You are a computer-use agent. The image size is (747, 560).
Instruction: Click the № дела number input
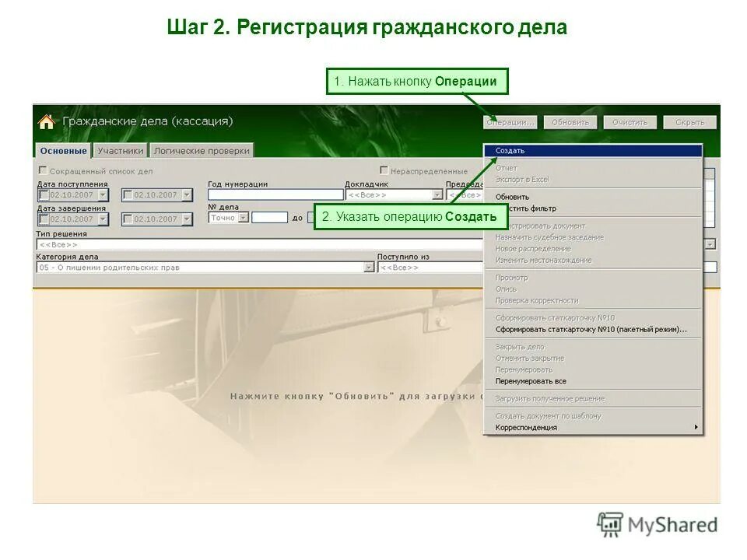(270, 218)
